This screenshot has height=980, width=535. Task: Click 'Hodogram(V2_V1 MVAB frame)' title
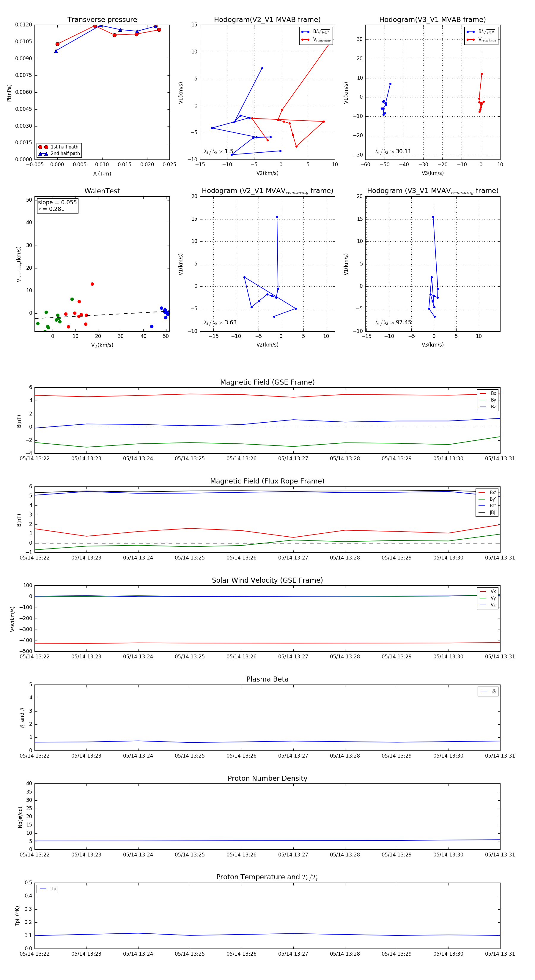click(267, 20)
